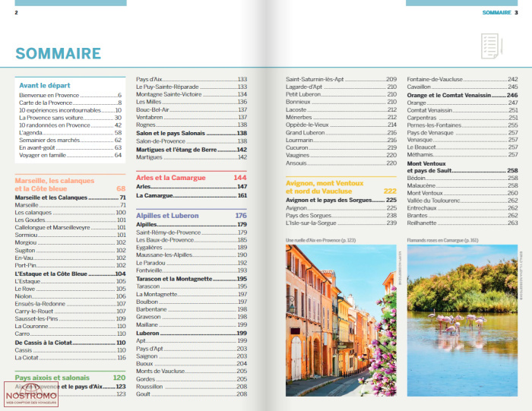Click 'Voyager en famille' entry
Screen dimensions: 532x411
tap(70, 155)
